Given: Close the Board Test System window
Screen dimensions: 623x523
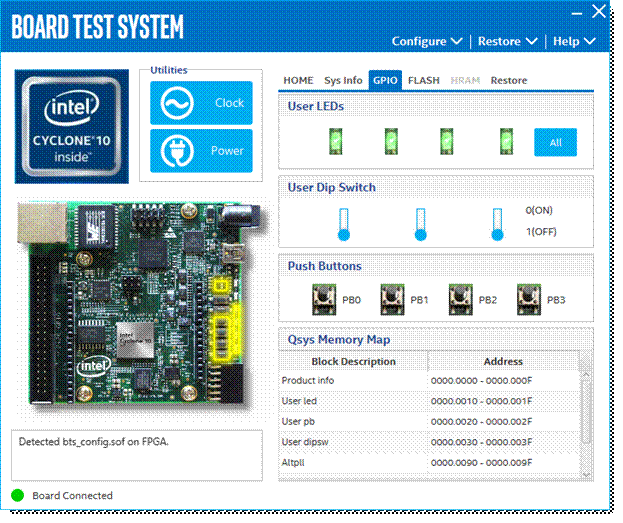Looking at the screenshot, I should pyautogui.click(x=598, y=11).
